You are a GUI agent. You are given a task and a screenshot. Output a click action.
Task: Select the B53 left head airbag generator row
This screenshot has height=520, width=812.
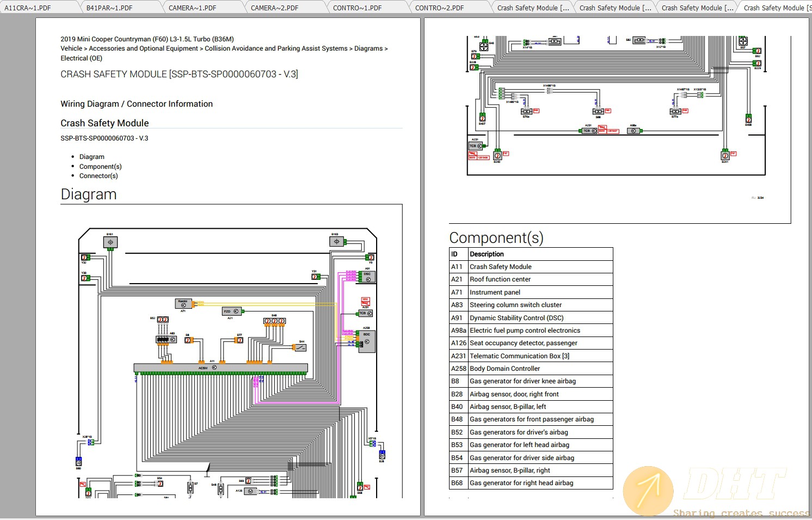point(531,445)
